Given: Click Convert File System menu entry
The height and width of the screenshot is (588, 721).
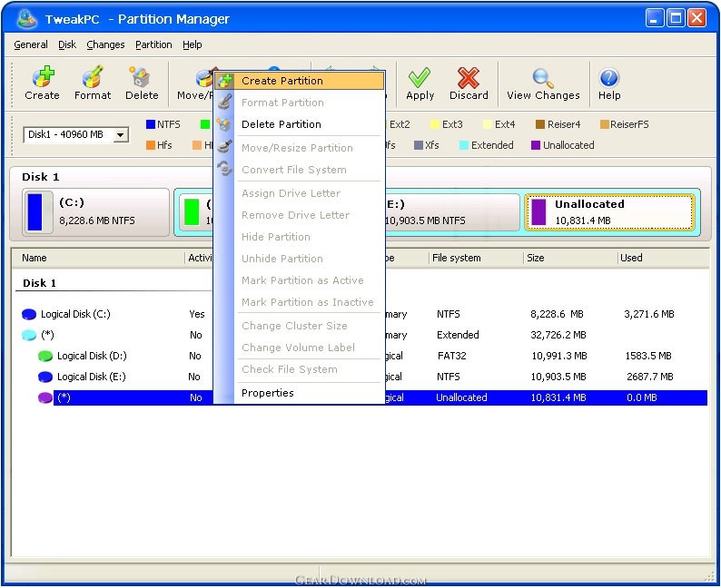Looking at the screenshot, I should [x=300, y=170].
